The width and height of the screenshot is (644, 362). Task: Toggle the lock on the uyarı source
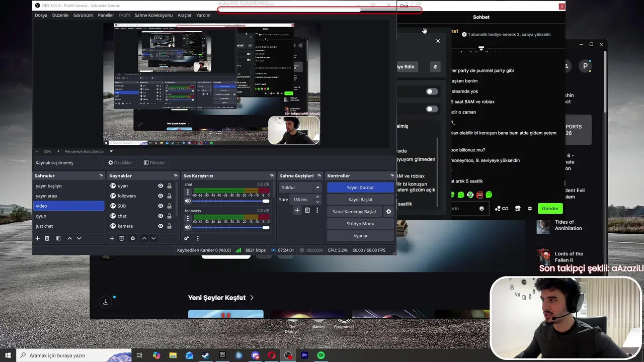pyautogui.click(x=169, y=186)
